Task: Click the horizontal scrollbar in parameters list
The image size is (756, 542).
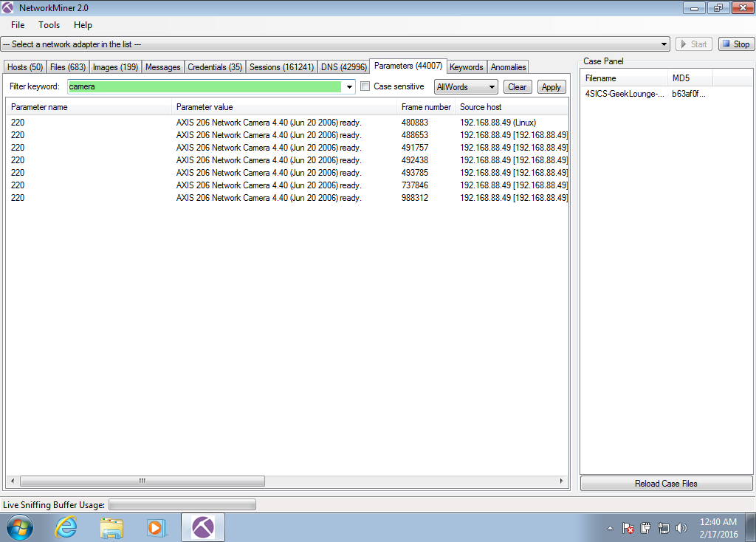Action: pyautogui.click(x=142, y=481)
